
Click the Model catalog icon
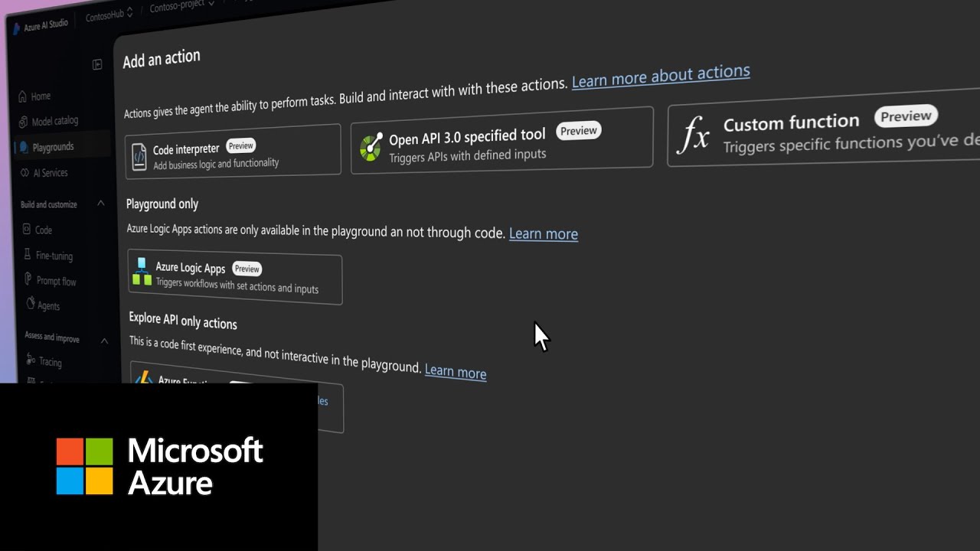pyautogui.click(x=24, y=122)
